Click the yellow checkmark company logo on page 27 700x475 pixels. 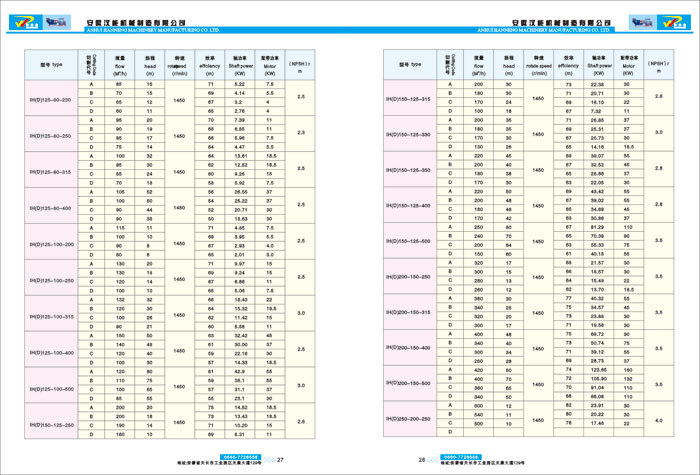pos(25,22)
